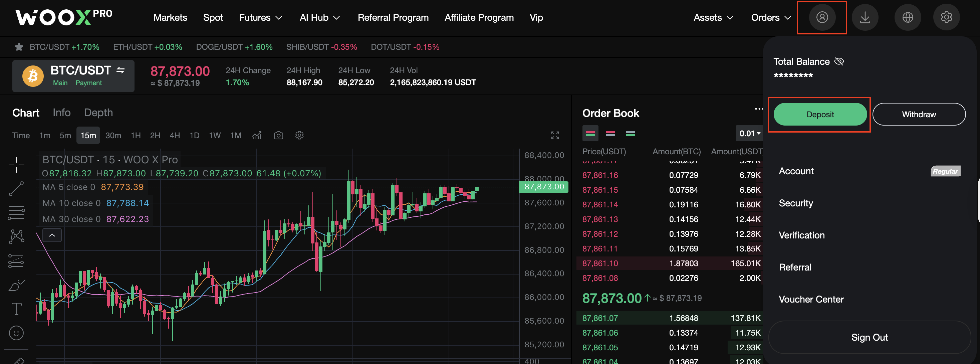Screen dimensions: 980x364
Task: Show bids only order book view
Action: click(x=631, y=133)
